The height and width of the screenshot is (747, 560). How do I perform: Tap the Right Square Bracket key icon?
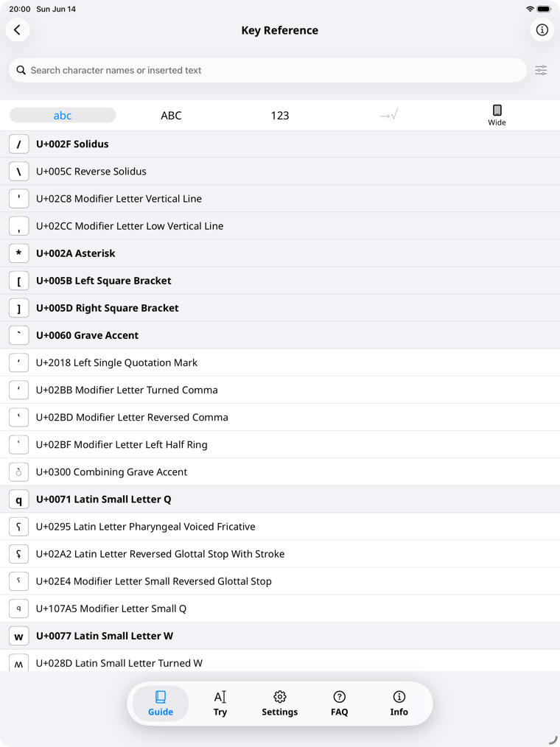(19, 308)
